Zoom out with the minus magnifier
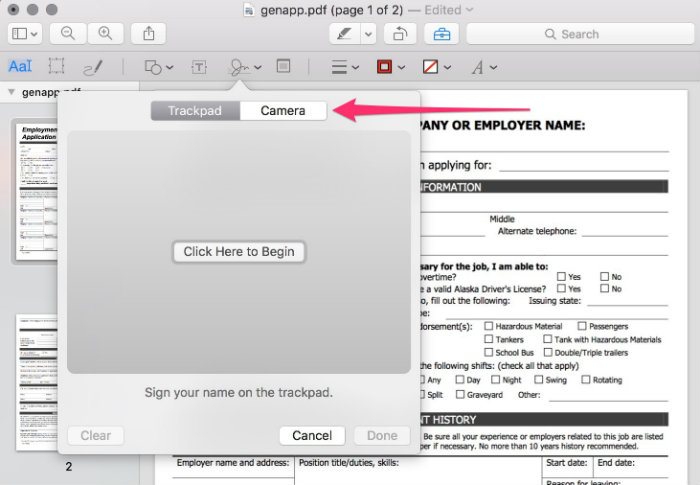 pos(68,33)
